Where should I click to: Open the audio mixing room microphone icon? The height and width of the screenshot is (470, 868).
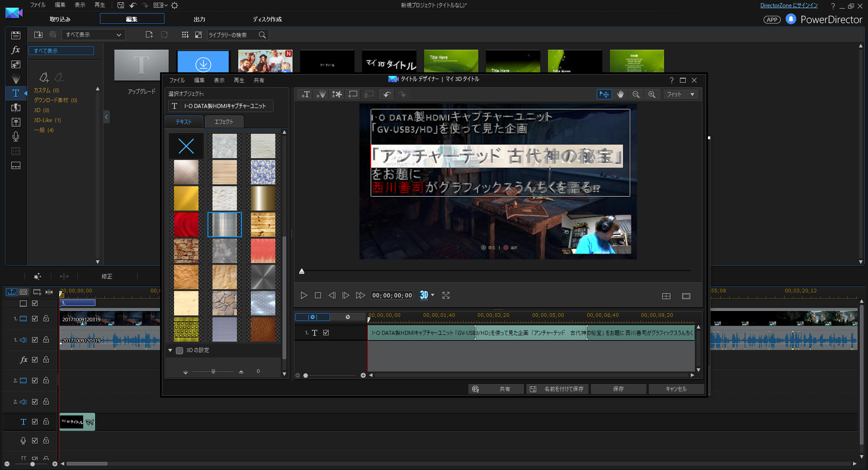16,136
